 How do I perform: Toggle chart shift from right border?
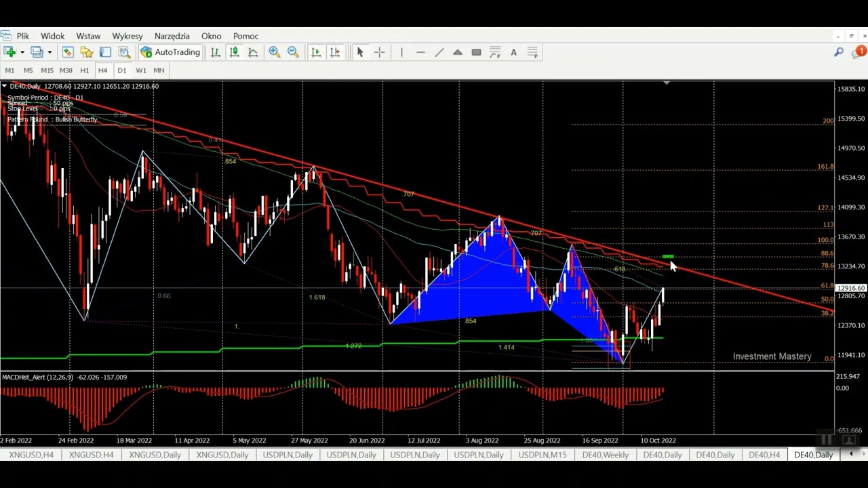pyautogui.click(x=335, y=52)
